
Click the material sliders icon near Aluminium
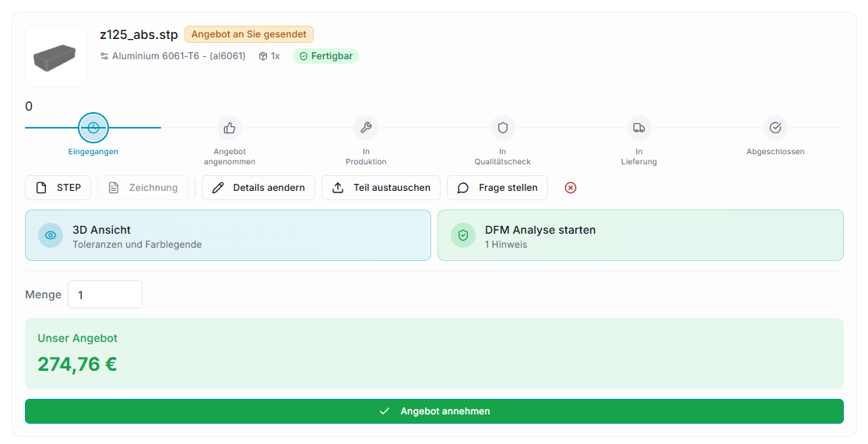point(104,56)
